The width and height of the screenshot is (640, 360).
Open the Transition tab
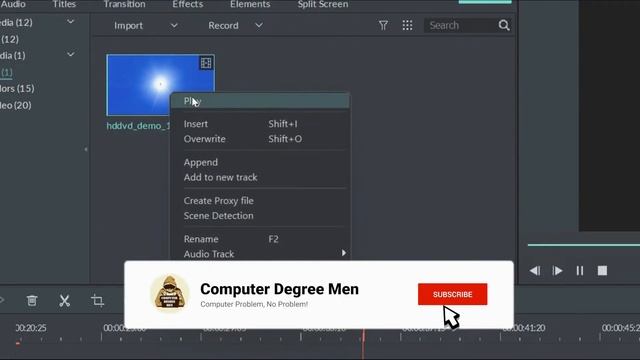point(124,4)
